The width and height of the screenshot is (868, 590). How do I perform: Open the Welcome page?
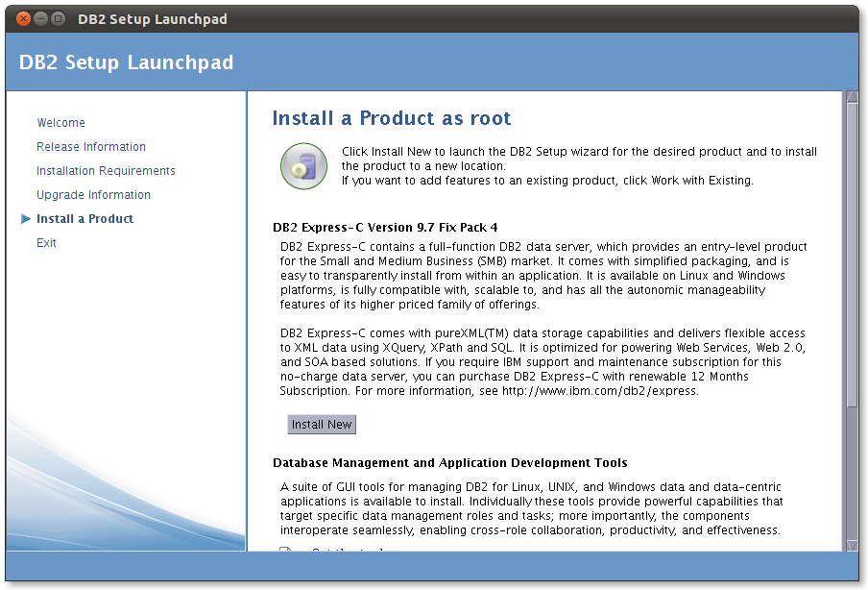(60, 122)
